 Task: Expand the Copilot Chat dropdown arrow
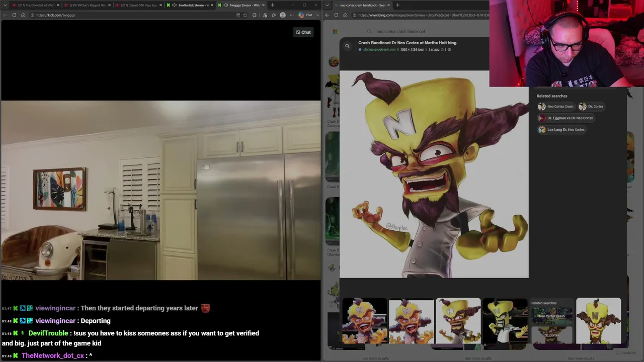[x=317, y=15]
